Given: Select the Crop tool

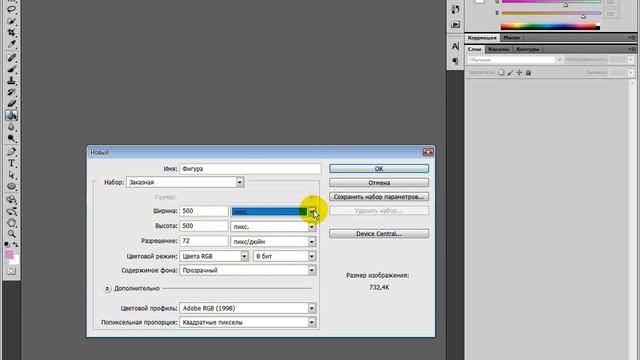Looking at the screenshot, I should [x=11, y=32].
